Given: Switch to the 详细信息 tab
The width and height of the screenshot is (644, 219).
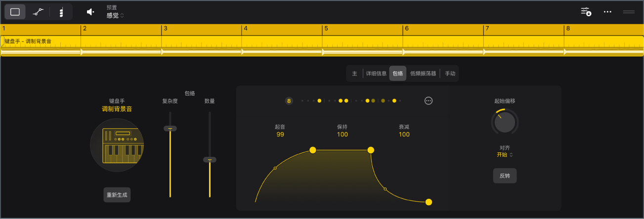Looking at the screenshot, I should (x=376, y=73).
